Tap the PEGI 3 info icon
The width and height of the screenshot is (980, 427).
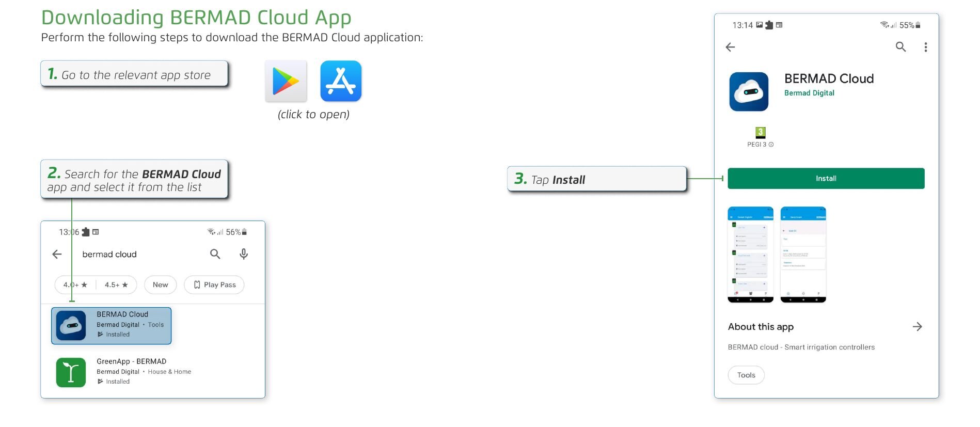771,145
